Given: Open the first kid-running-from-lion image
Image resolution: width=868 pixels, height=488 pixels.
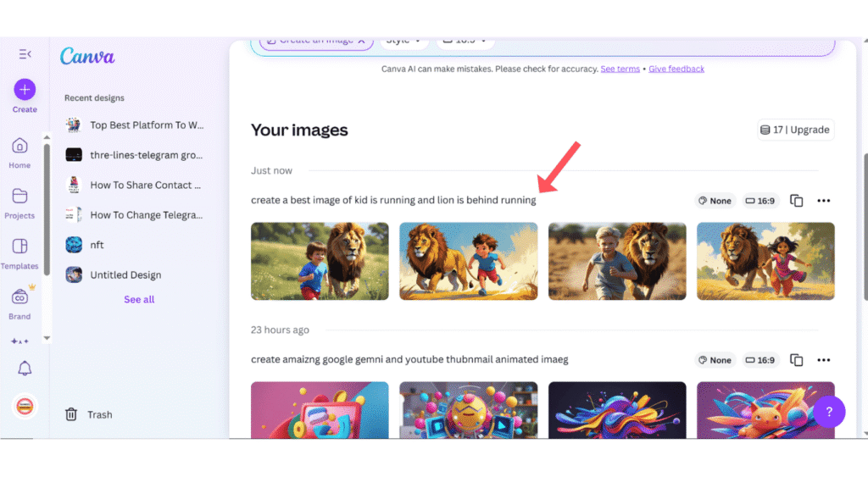Looking at the screenshot, I should click(320, 261).
